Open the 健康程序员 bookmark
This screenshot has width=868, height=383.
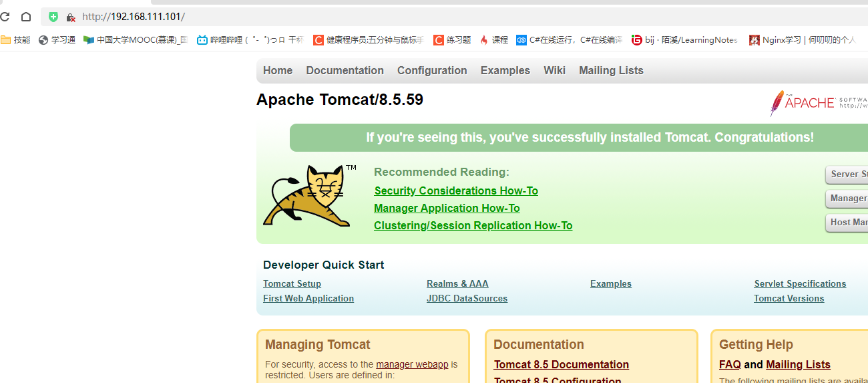tap(368, 40)
